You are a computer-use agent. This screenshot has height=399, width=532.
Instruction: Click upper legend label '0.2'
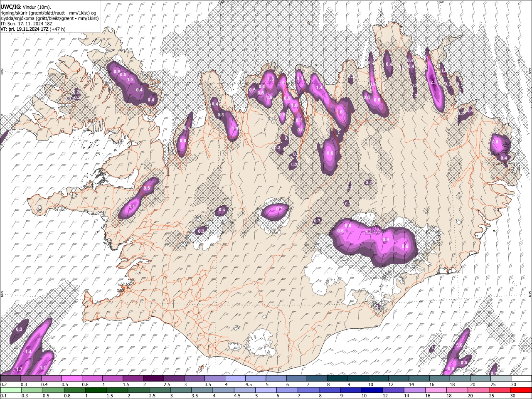pos(4,384)
